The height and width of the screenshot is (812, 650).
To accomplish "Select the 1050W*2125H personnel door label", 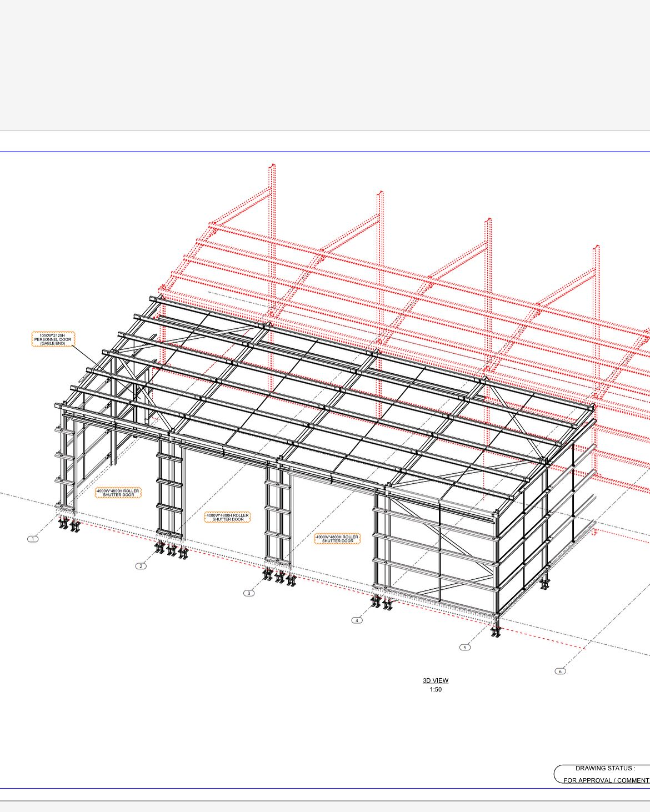I will pyautogui.click(x=53, y=339).
